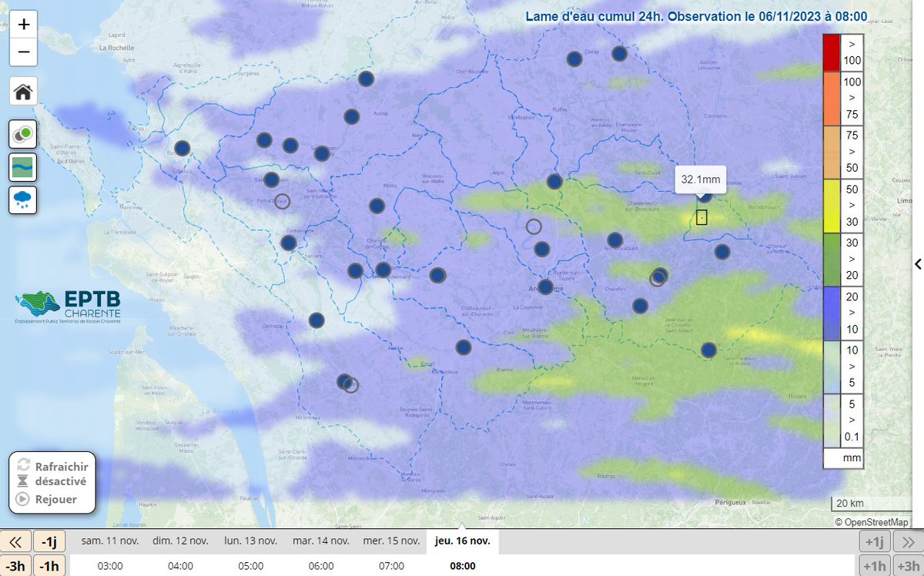
Task: Pick the 03:00 hour on timeline
Action: (110, 566)
